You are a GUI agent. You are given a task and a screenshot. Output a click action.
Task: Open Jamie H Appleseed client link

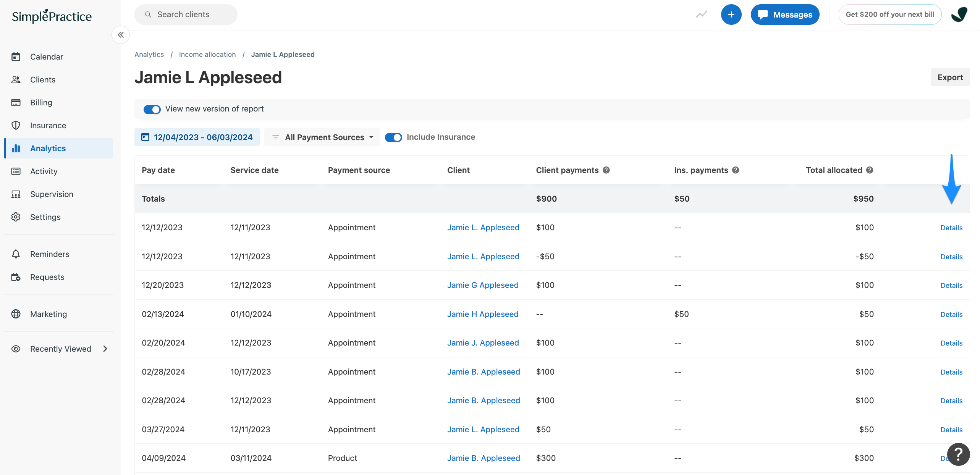[x=483, y=314]
